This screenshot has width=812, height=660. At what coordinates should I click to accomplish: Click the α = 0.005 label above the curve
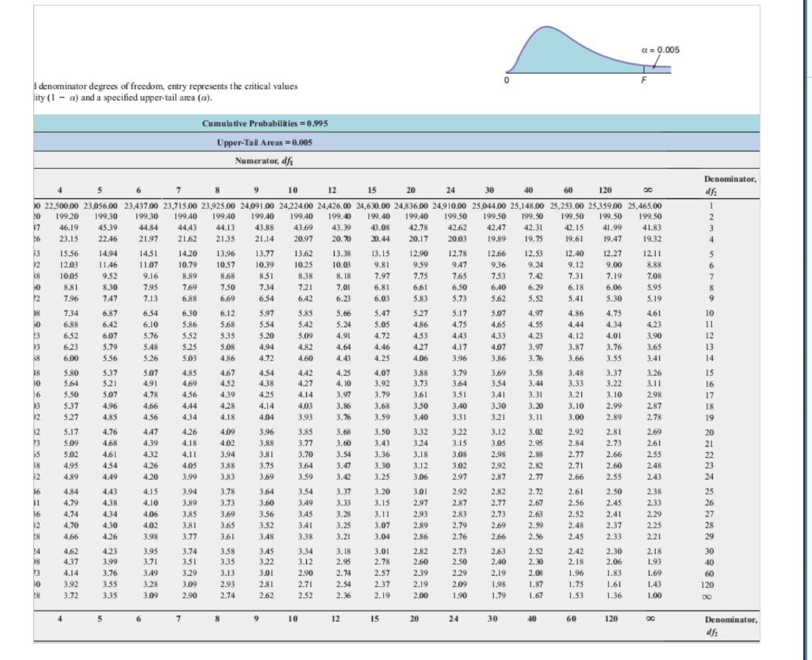click(x=661, y=50)
